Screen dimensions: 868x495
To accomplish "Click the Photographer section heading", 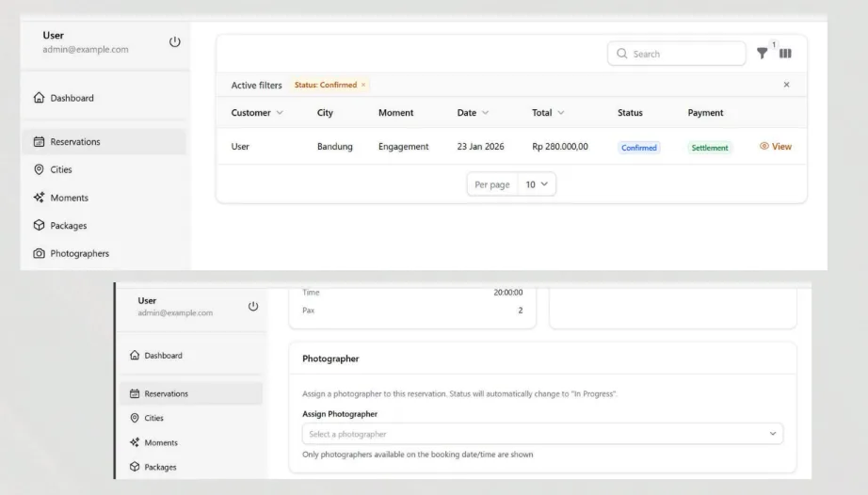I will pos(330,359).
